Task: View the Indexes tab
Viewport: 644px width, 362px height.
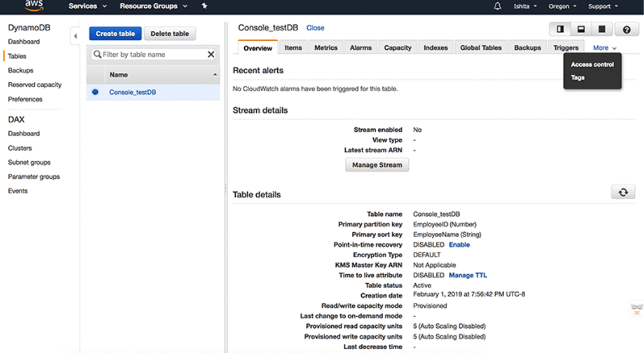Action: tap(436, 47)
